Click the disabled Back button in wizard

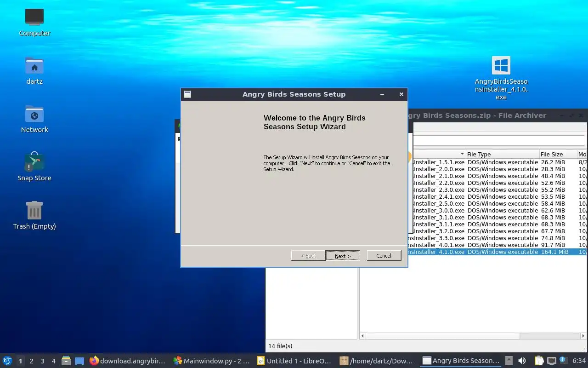308,256
